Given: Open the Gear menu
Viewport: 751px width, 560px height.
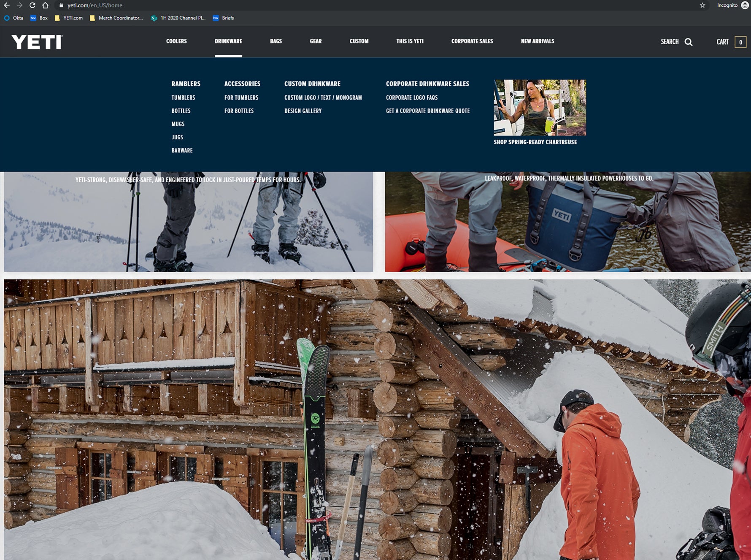Looking at the screenshot, I should pyautogui.click(x=316, y=41).
